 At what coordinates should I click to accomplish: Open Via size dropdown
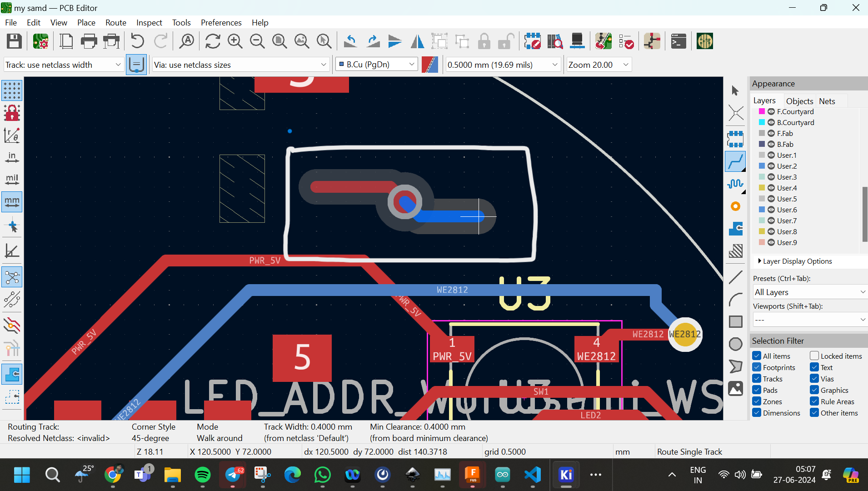pos(240,65)
